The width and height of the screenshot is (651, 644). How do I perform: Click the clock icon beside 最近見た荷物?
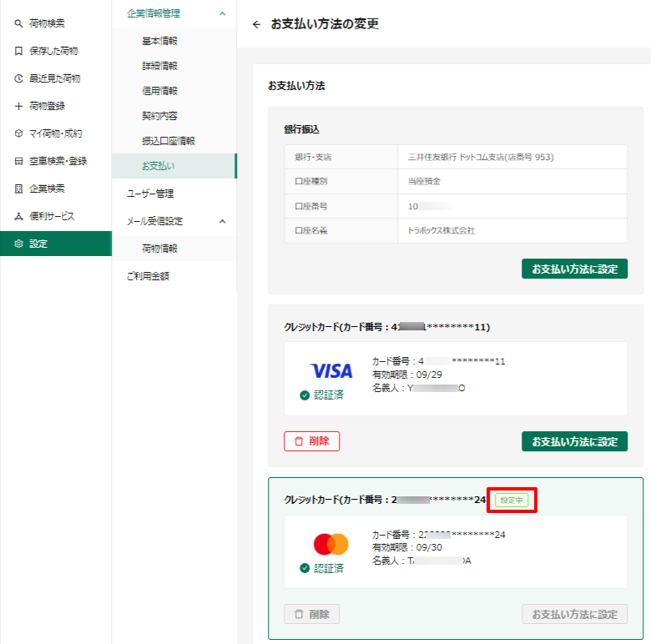coord(18,78)
